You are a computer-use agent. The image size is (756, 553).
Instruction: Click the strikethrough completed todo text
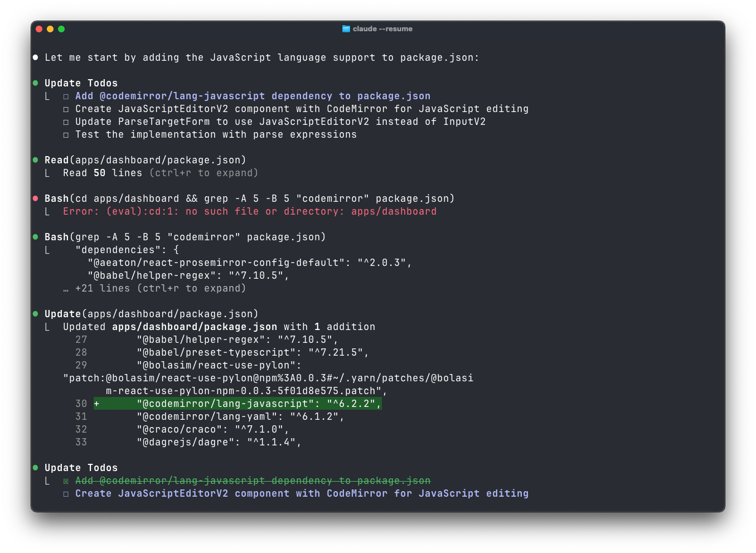[x=253, y=480]
